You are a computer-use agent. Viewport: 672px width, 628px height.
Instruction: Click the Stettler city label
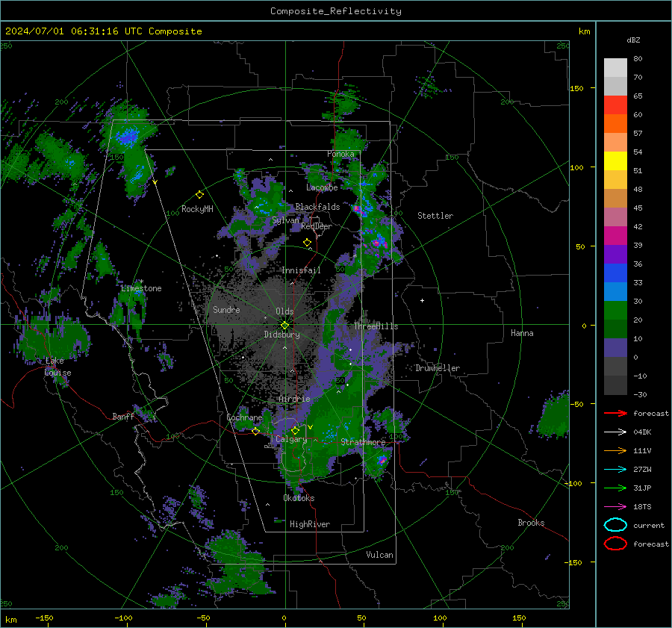(x=435, y=216)
